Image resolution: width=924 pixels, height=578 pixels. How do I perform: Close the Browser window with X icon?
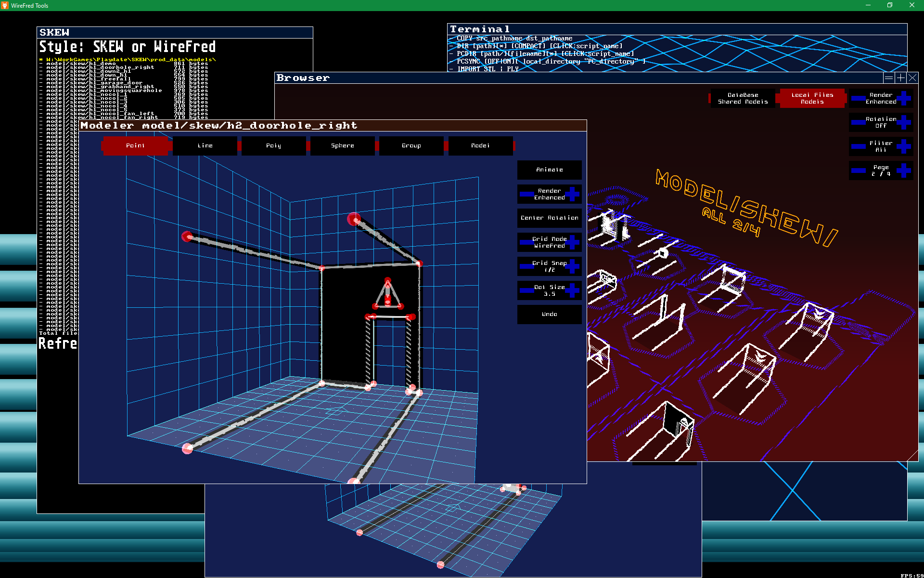[x=912, y=78]
